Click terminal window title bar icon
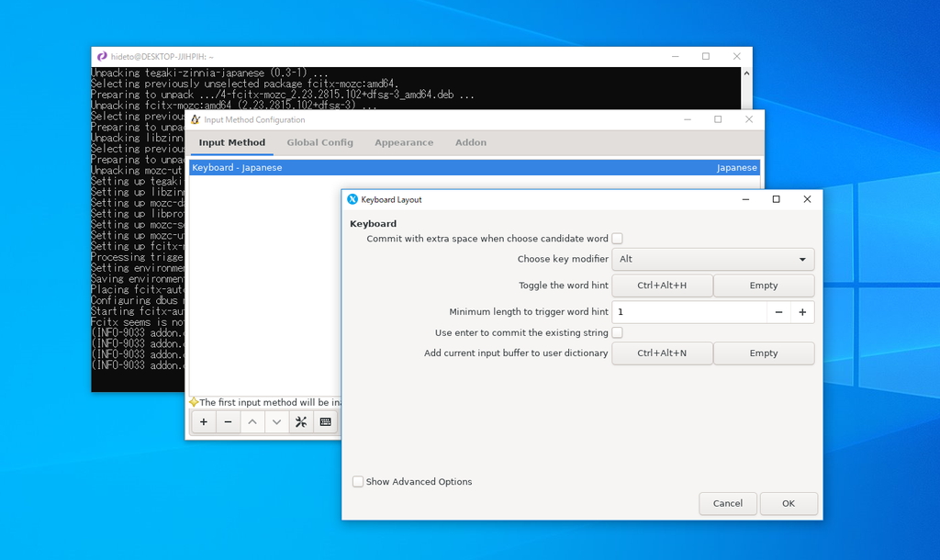This screenshot has height=560, width=940. 102,56
